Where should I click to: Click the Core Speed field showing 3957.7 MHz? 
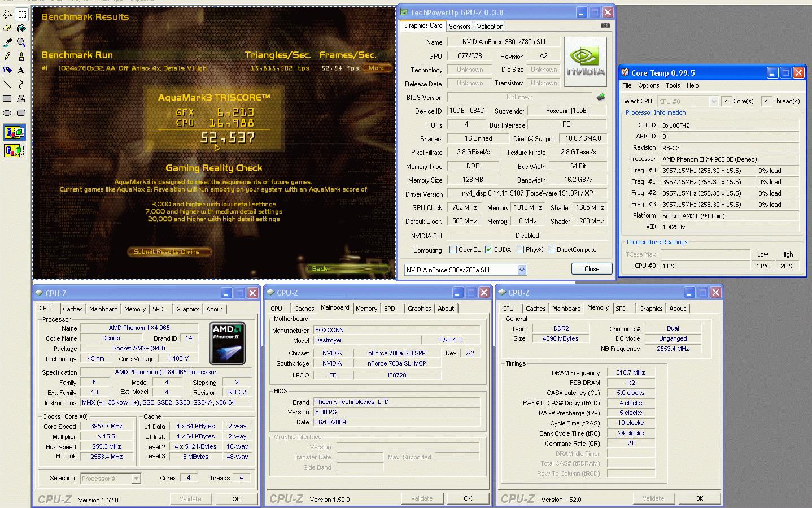[x=107, y=427]
